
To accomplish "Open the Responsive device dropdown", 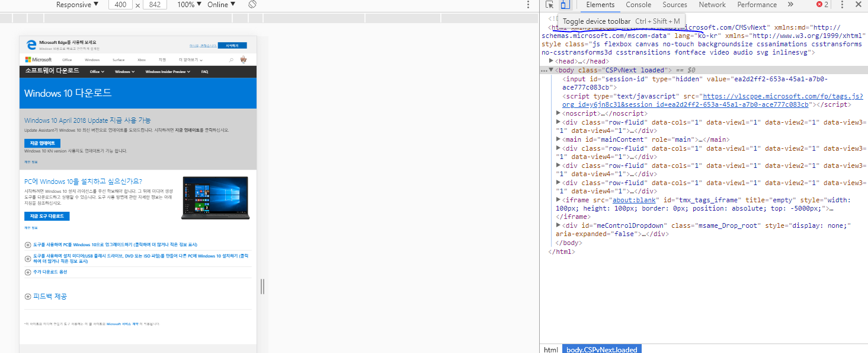I will tap(78, 5).
